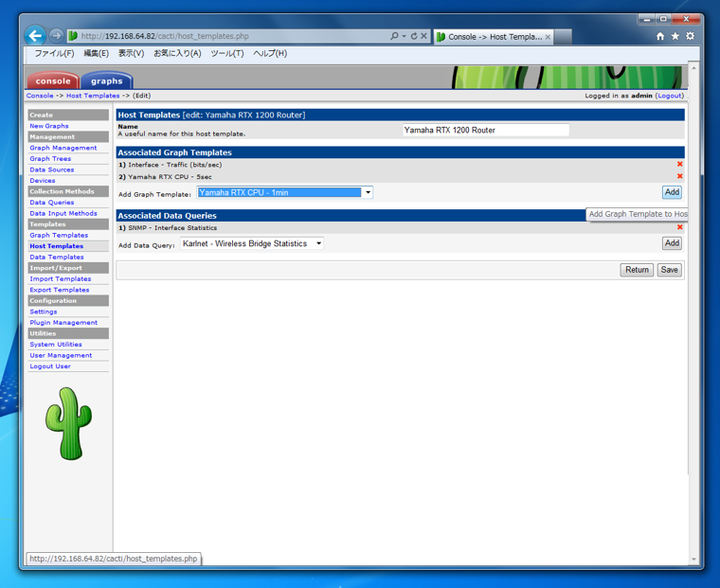Screen dimensions: 720x588
Task: Close the Console -> Host Templates tab
Action: pyautogui.click(x=548, y=37)
